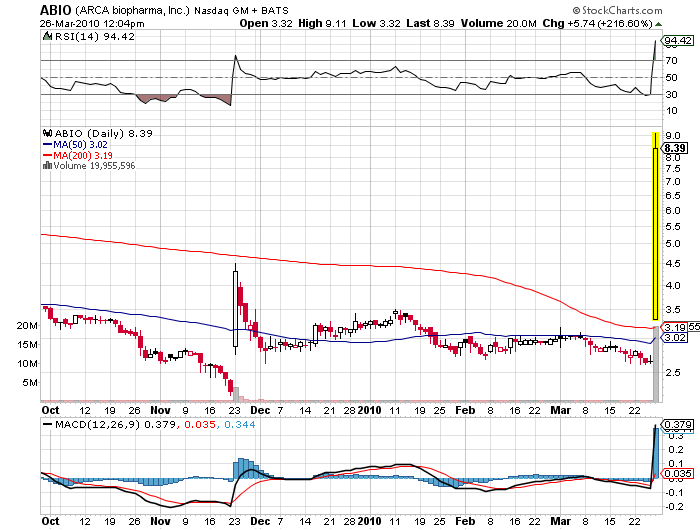Click the 15M volume axis label
This screenshot has height=530, width=700.
pyautogui.click(x=27, y=344)
